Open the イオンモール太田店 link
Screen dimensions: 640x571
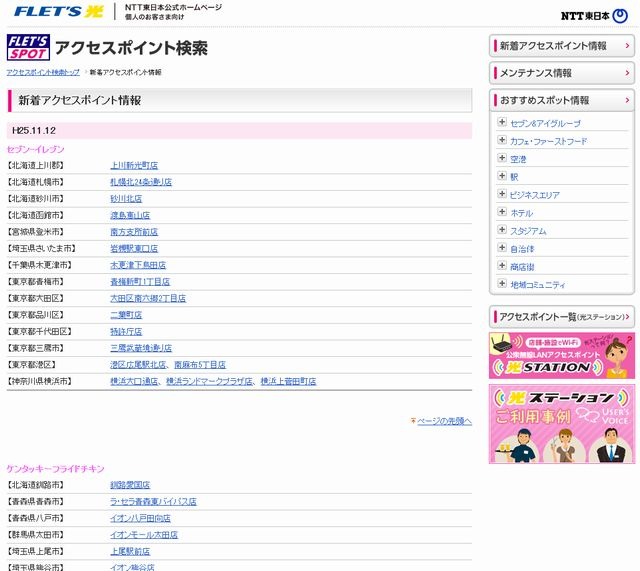(x=144, y=535)
